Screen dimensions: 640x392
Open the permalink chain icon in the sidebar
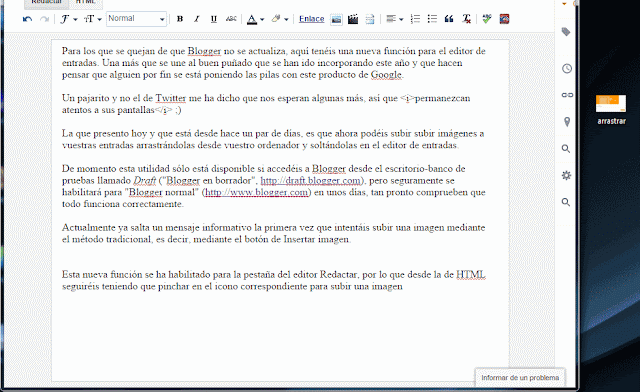point(567,95)
